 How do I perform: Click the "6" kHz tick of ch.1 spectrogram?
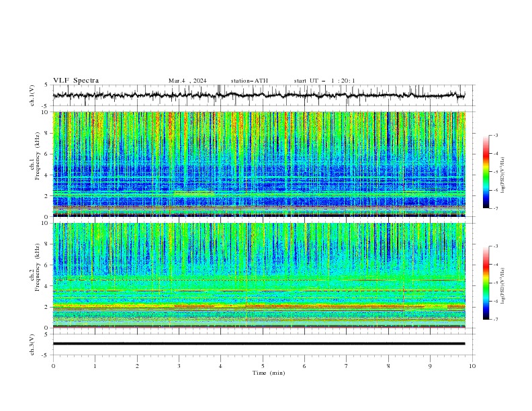point(47,154)
